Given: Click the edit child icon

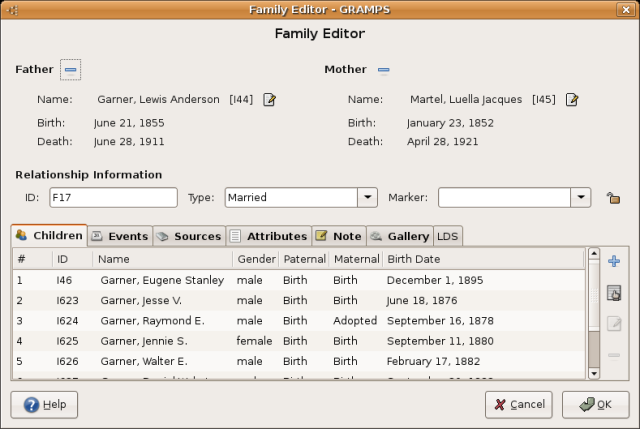Looking at the screenshot, I should (x=614, y=324).
